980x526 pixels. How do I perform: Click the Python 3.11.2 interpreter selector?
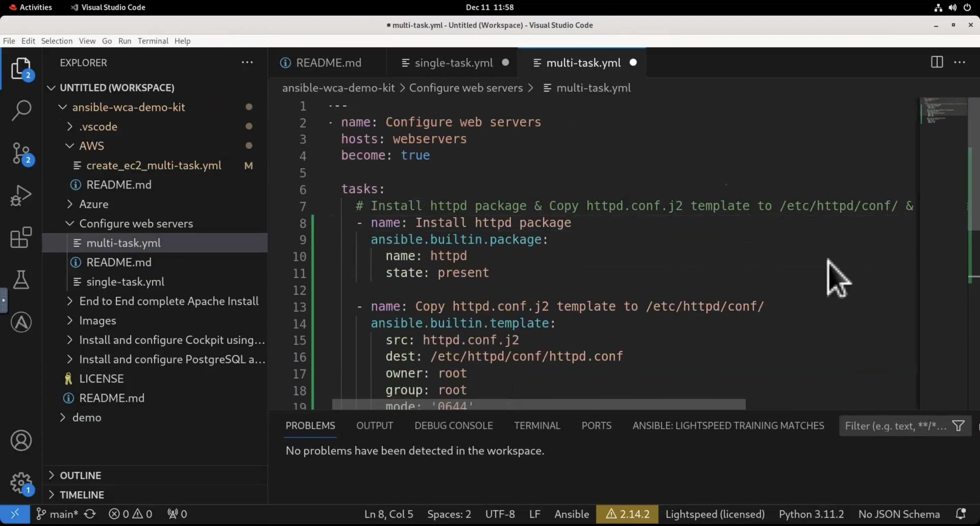(x=811, y=514)
